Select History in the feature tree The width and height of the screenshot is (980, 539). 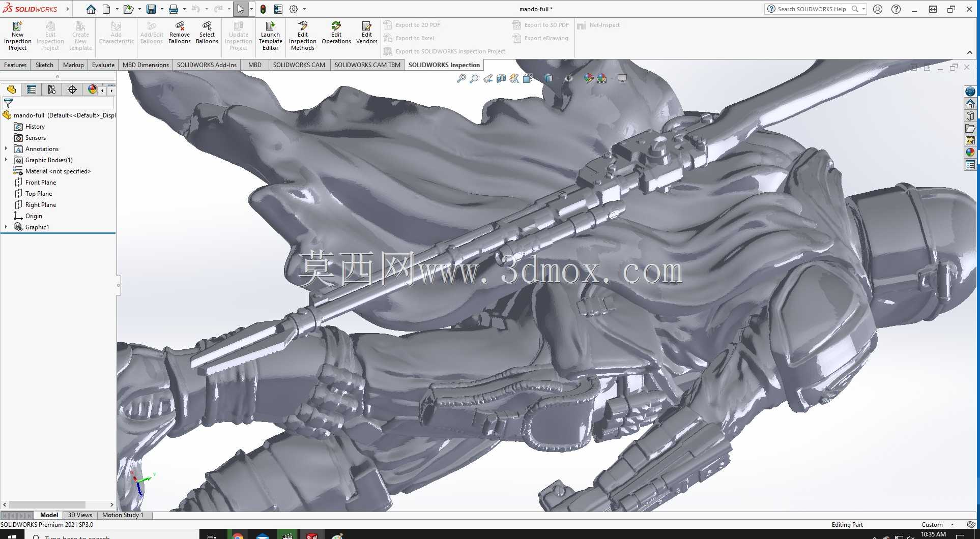35,127
